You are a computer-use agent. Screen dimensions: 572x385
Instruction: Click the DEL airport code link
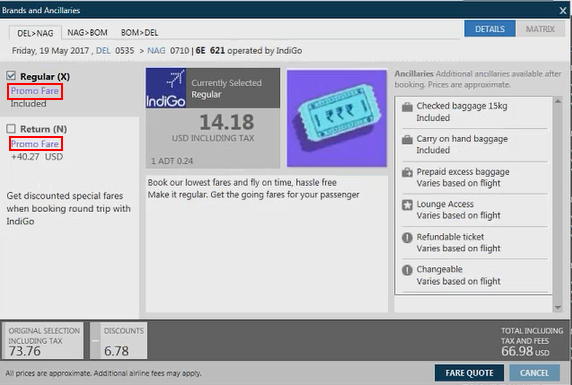pyautogui.click(x=103, y=51)
